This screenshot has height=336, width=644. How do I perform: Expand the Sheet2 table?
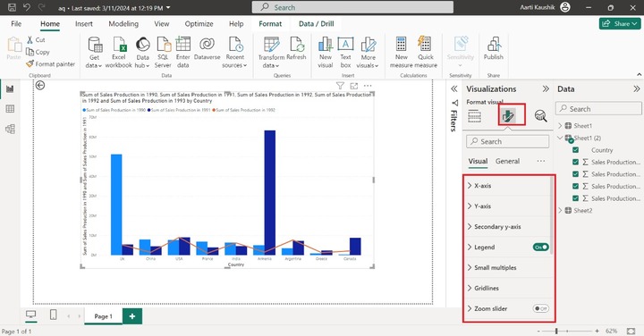coord(560,211)
